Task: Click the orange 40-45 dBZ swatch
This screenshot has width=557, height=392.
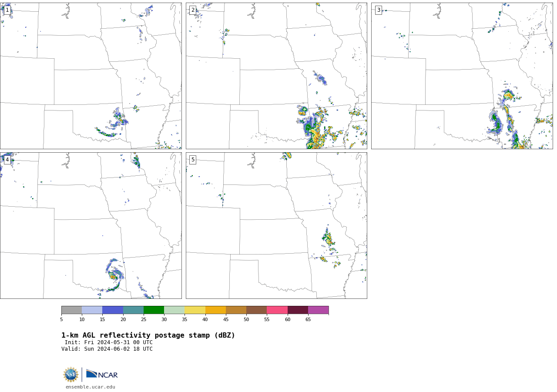Action: click(x=215, y=310)
